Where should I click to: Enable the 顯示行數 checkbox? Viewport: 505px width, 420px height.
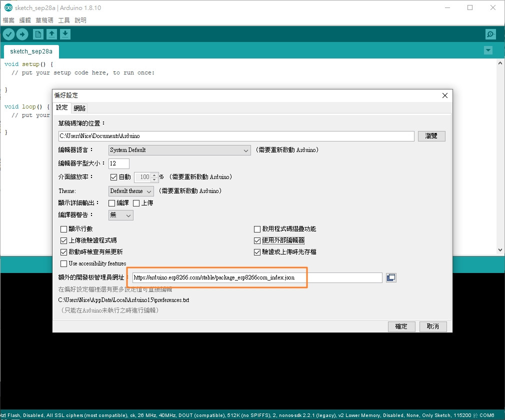pos(64,229)
